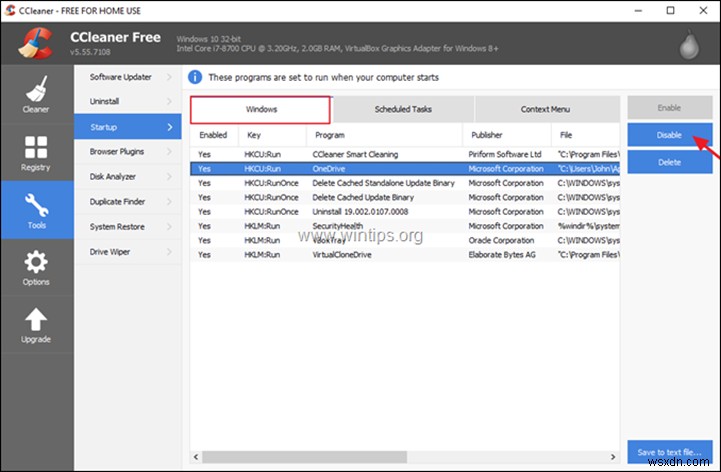721x472 pixels.
Task: Select the SecurityHealth startup entry
Action: (x=405, y=226)
